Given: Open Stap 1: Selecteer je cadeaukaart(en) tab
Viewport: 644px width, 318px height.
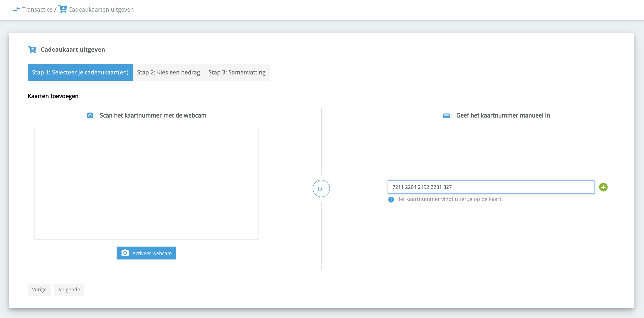Looking at the screenshot, I should pos(80,73).
